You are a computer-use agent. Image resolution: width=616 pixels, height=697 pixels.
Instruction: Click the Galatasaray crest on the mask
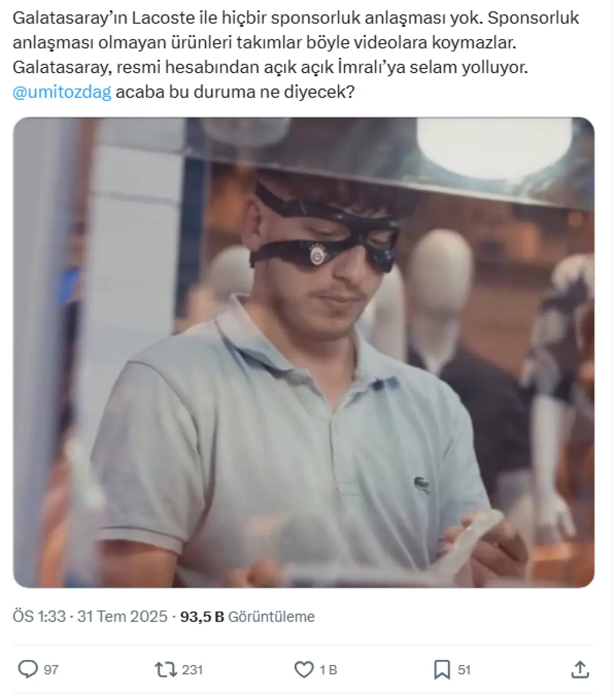pyautogui.click(x=318, y=255)
